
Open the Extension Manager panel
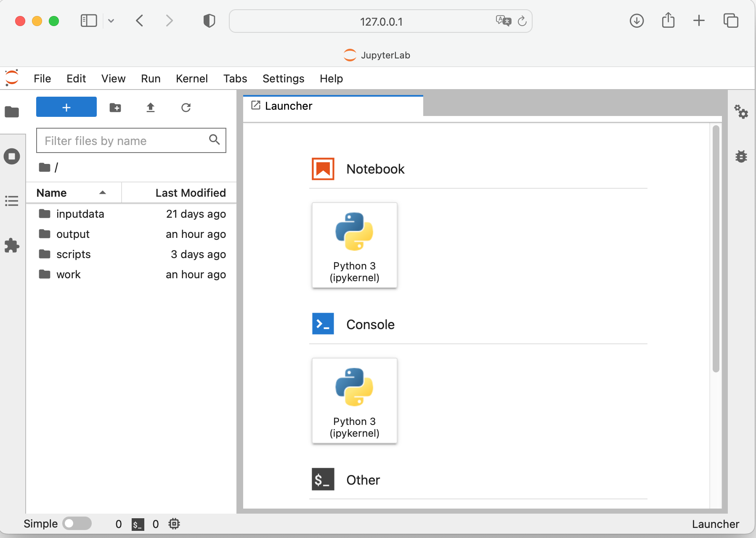(x=12, y=245)
